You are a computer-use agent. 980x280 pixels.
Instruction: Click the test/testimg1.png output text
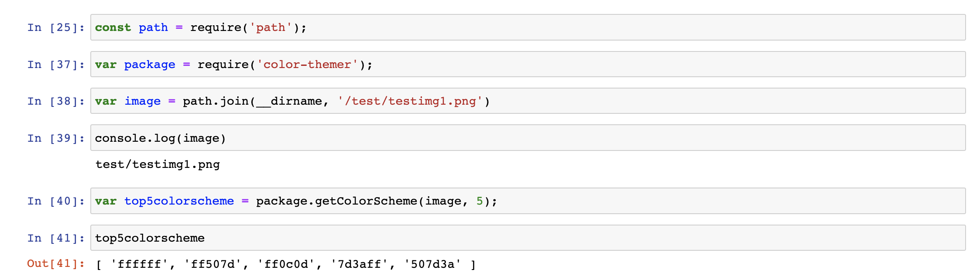click(158, 164)
